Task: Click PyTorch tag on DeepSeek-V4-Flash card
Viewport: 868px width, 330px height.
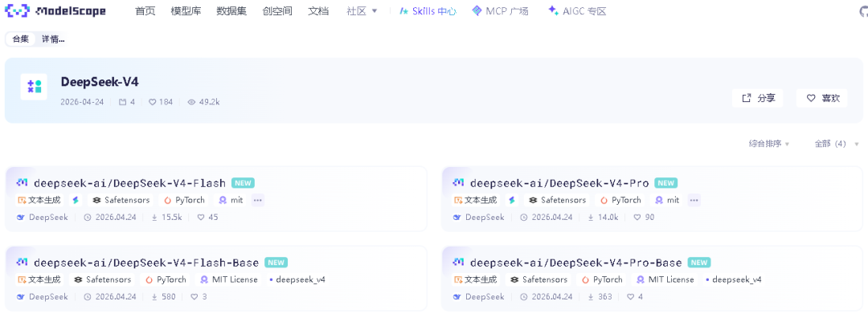Action: pyautogui.click(x=185, y=200)
